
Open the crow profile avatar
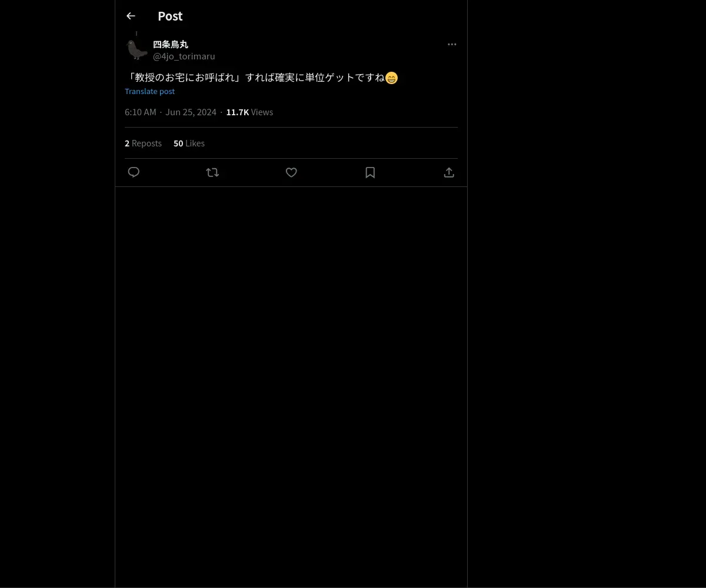(136, 50)
